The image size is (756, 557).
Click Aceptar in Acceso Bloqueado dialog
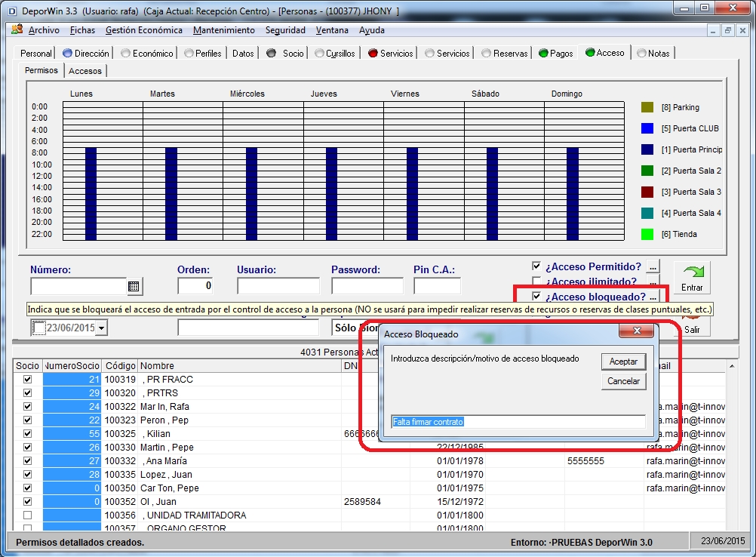tap(623, 362)
